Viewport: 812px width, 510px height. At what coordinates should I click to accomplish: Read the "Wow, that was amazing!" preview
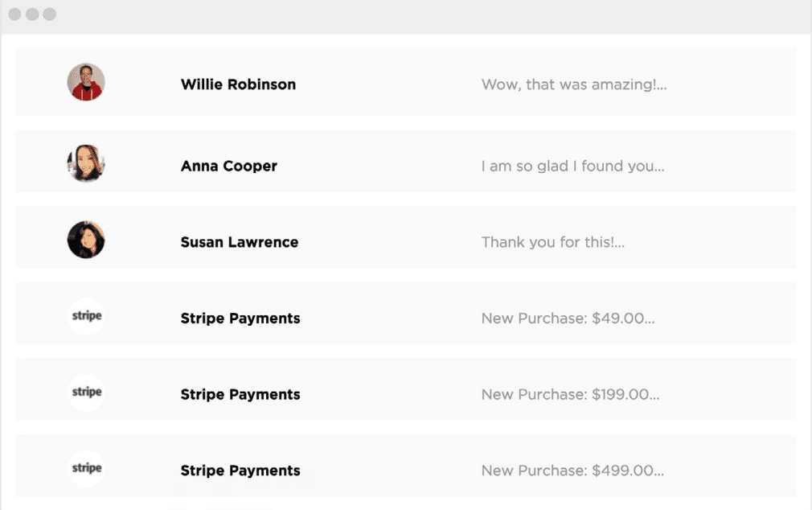pyautogui.click(x=573, y=84)
